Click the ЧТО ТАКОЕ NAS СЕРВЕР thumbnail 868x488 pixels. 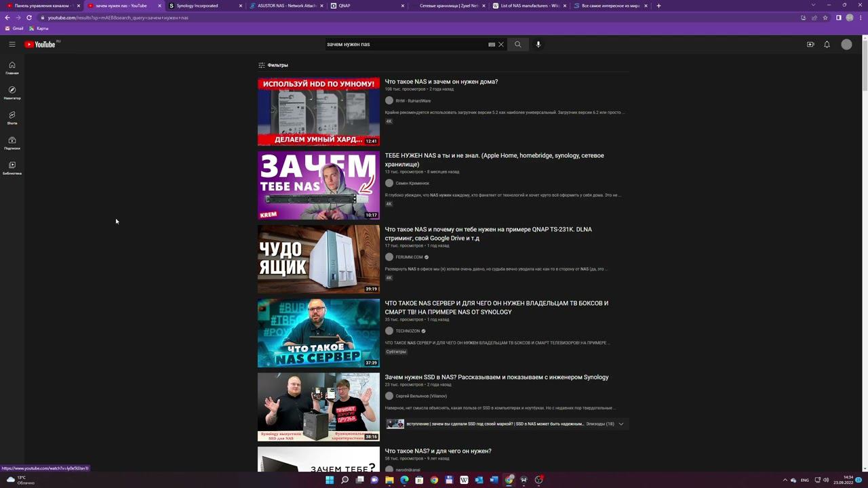pos(319,333)
